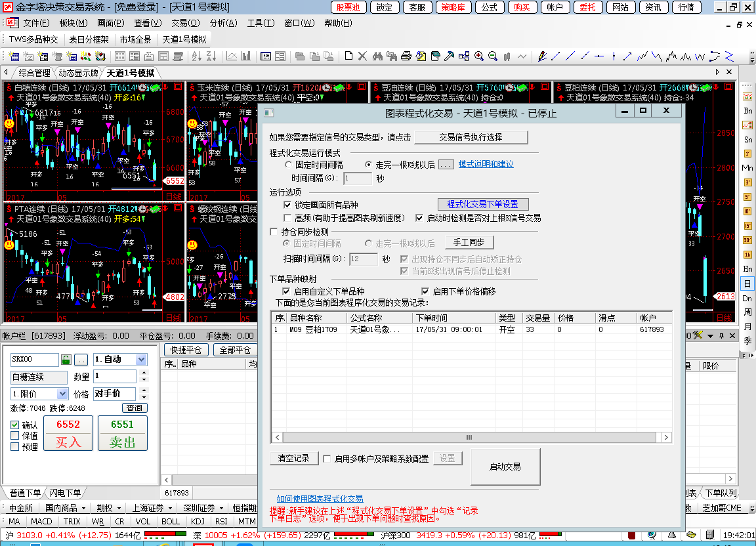756x546 pixels.
Task: Switch to the 闪电下单 tab
Action: pyautogui.click(x=65, y=493)
